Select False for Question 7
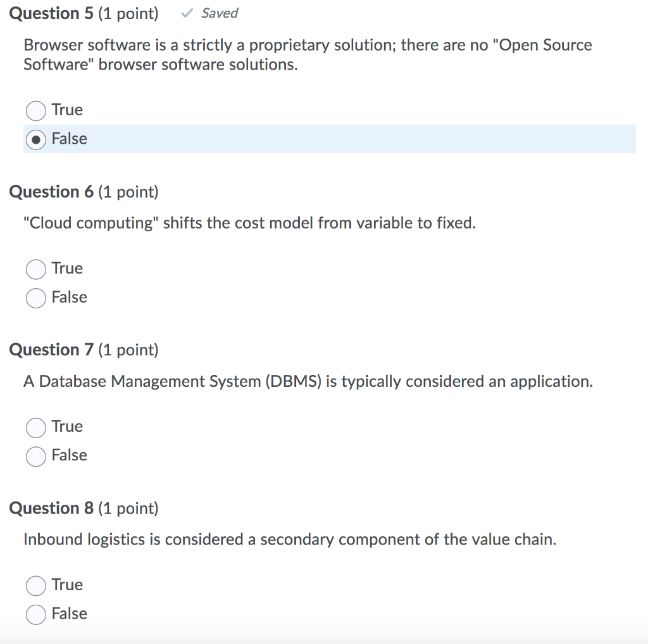 point(36,456)
